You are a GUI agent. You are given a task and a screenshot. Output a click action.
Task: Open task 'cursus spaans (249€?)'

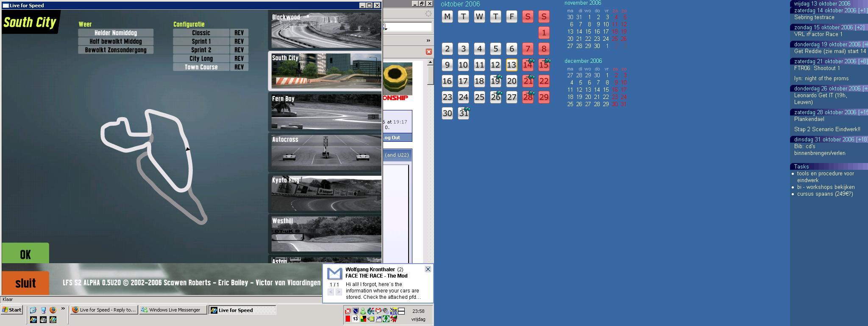pyautogui.click(x=825, y=194)
